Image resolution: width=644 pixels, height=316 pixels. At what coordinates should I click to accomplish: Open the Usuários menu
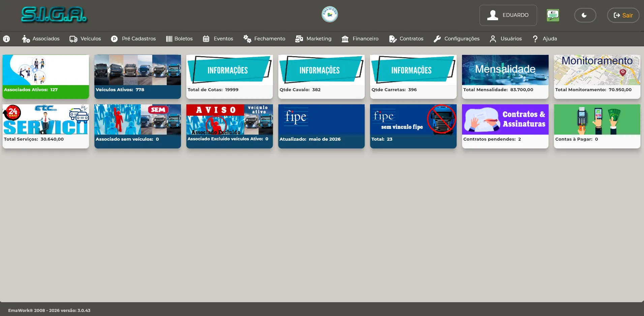pyautogui.click(x=505, y=39)
